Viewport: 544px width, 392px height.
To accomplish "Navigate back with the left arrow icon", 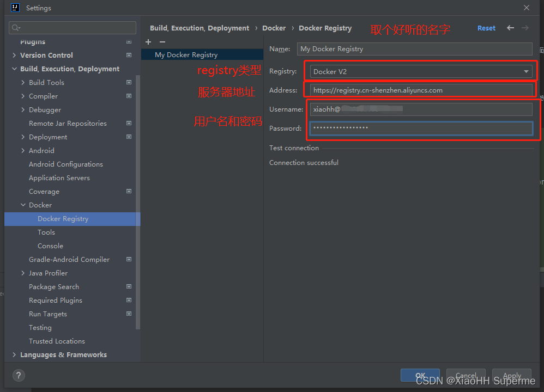I will coord(509,28).
